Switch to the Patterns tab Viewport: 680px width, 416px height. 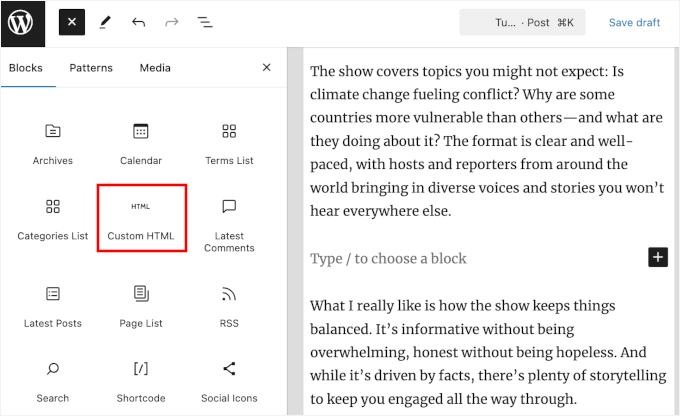click(x=91, y=68)
